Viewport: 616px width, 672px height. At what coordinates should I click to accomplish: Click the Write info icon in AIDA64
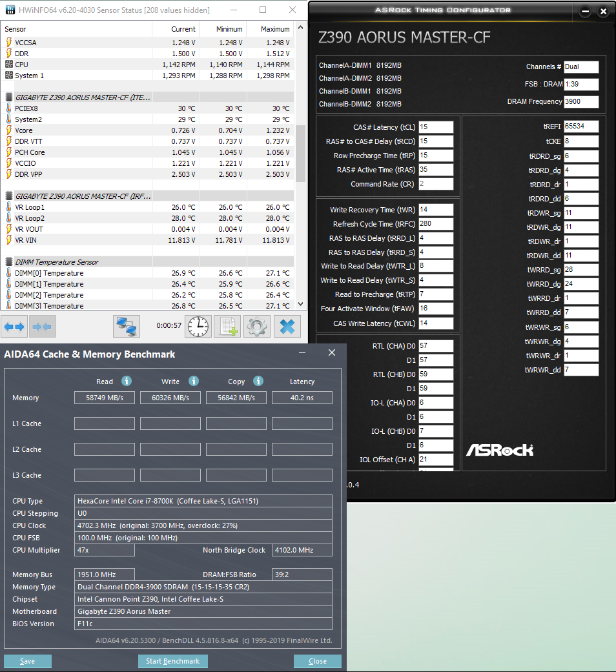[x=194, y=381]
